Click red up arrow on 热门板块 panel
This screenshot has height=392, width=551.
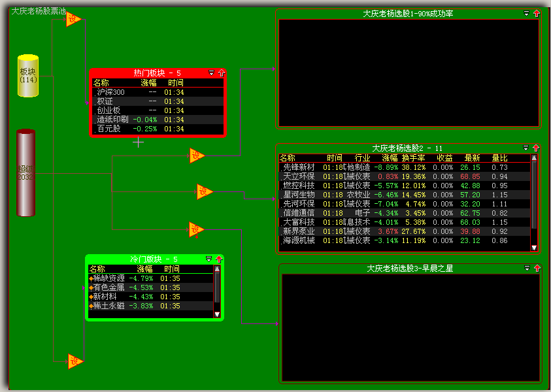(221, 73)
